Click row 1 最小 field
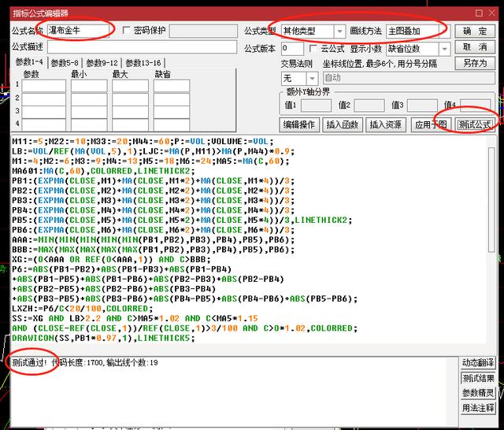Image resolution: width=504 pixels, height=430 pixels. pos(89,86)
